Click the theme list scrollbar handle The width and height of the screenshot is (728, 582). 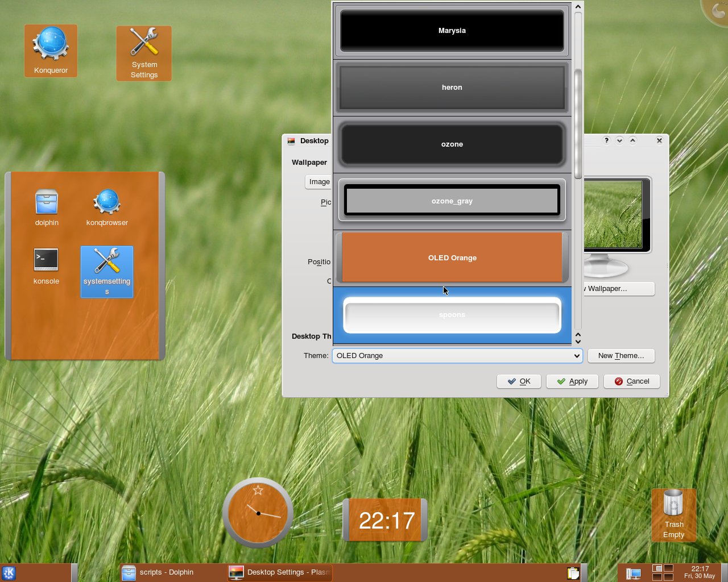(578, 124)
